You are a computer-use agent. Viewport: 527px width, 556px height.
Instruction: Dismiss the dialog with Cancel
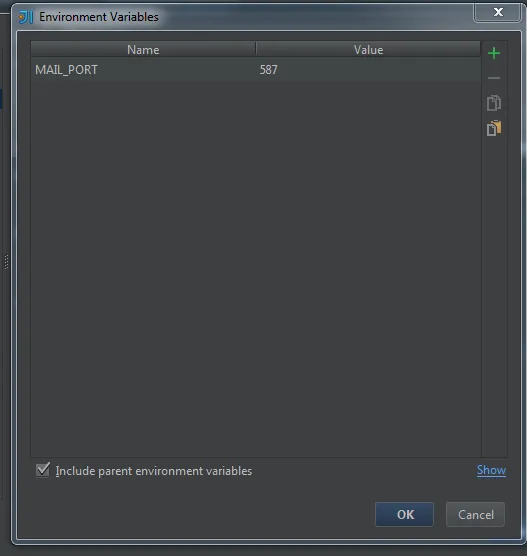pos(475,514)
